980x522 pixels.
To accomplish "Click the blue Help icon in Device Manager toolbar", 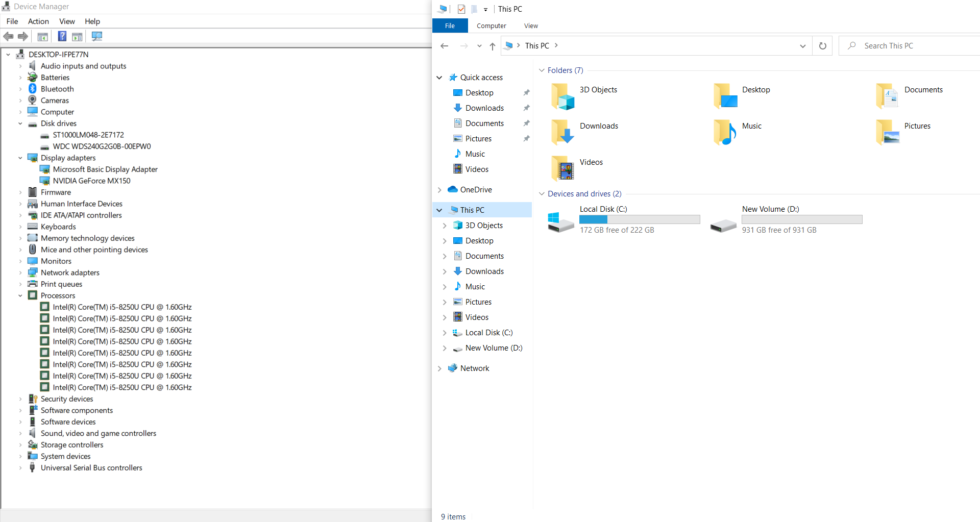I will tap(62, 36).
